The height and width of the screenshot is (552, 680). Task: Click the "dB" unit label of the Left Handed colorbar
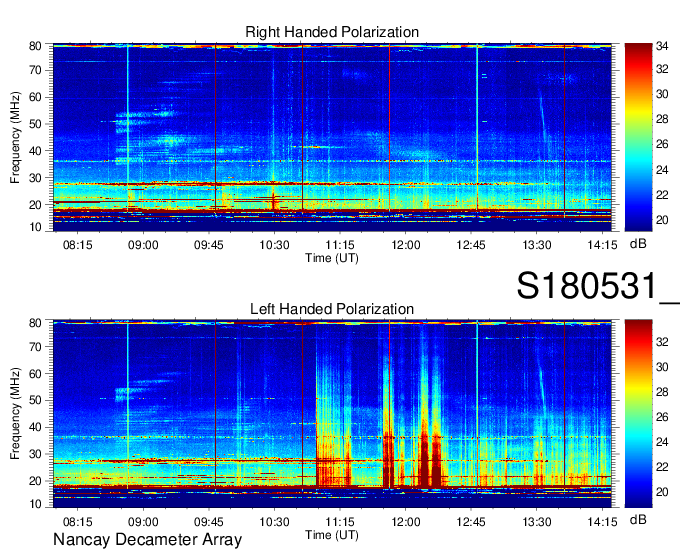coord(638,519)
